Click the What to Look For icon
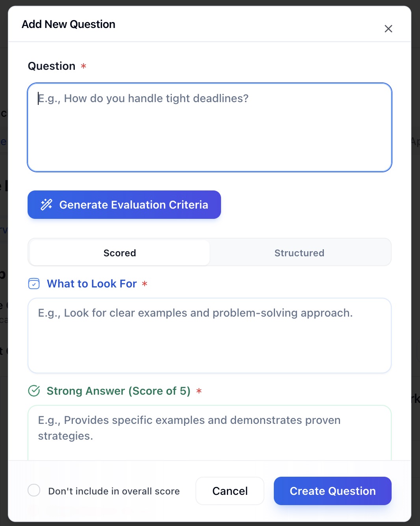Screen dimensions: 420x526 click(x=34, y=284)
